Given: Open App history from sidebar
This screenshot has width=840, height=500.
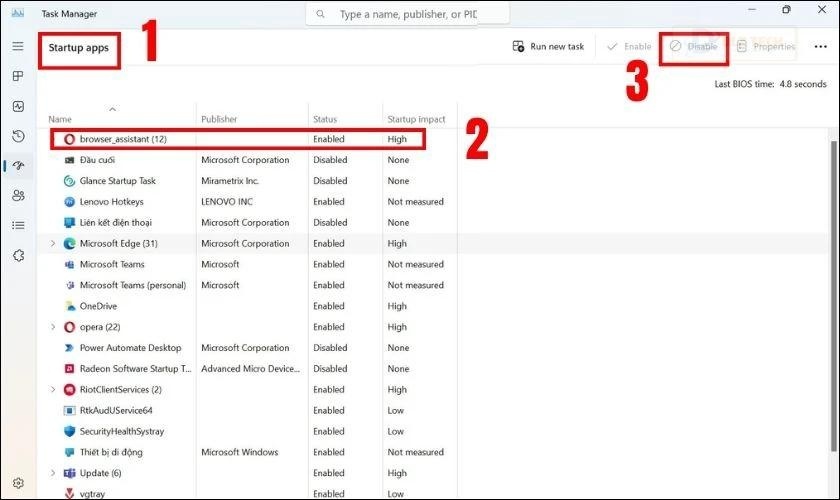Looking at the screenshot, I should [x=18, y=136].
